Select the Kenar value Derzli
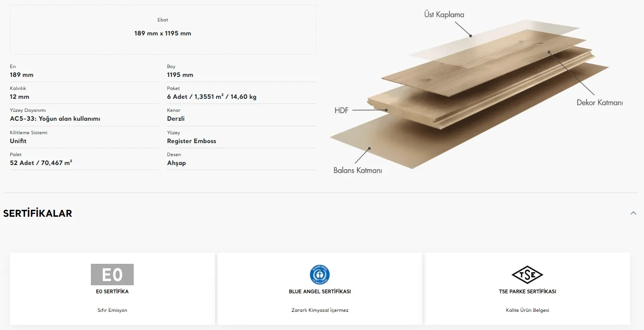644x330 pixels. click(176, 118)
